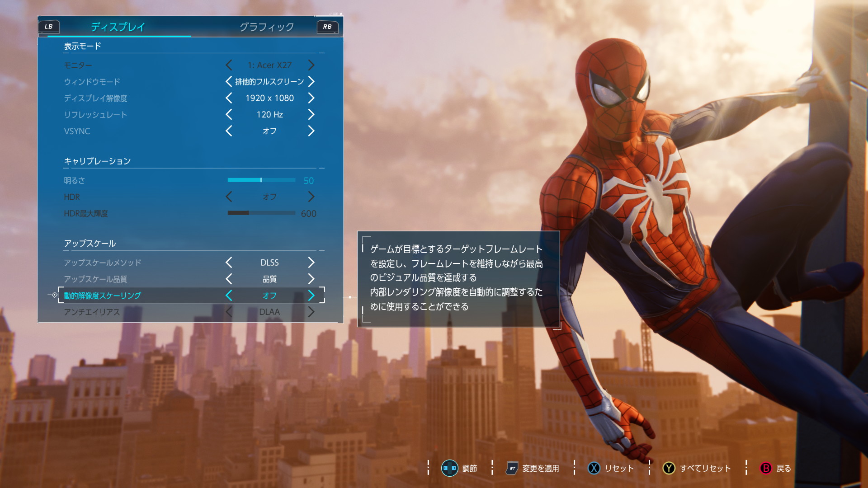Select the リフレッシュレート setting label

[95, 115]
